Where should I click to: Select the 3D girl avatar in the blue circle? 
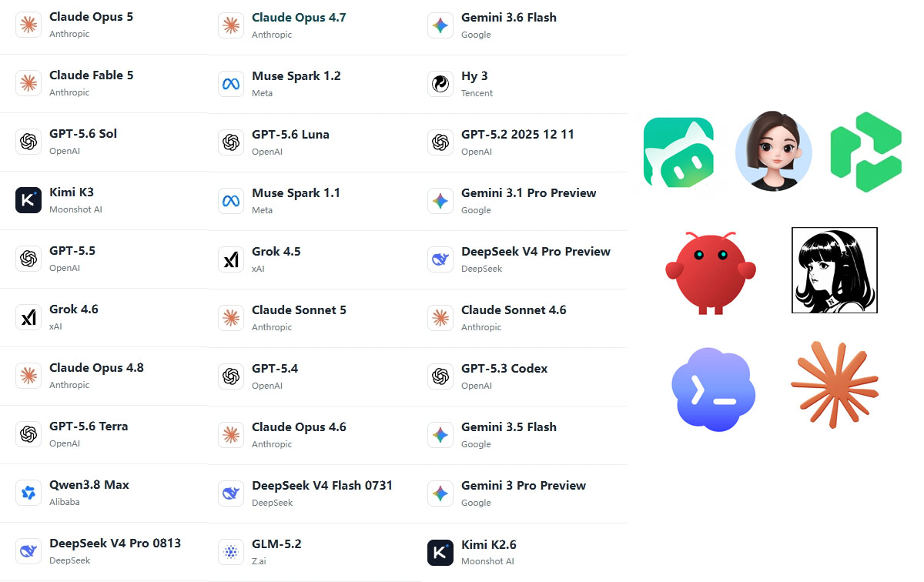point(773,152)
